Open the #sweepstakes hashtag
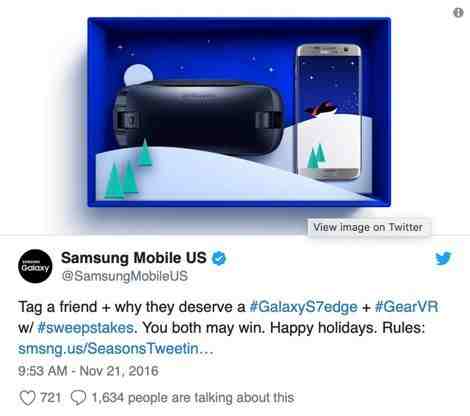 86,328
